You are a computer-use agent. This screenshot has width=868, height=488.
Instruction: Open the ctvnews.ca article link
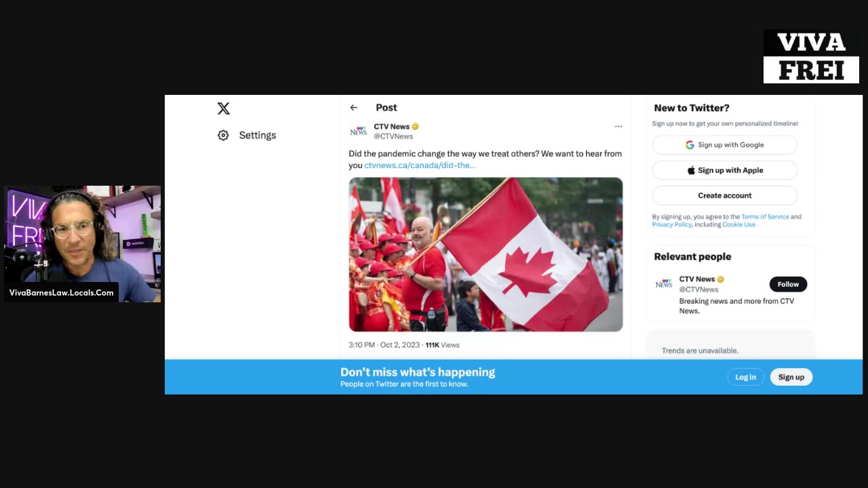click(x=420, y=165)
